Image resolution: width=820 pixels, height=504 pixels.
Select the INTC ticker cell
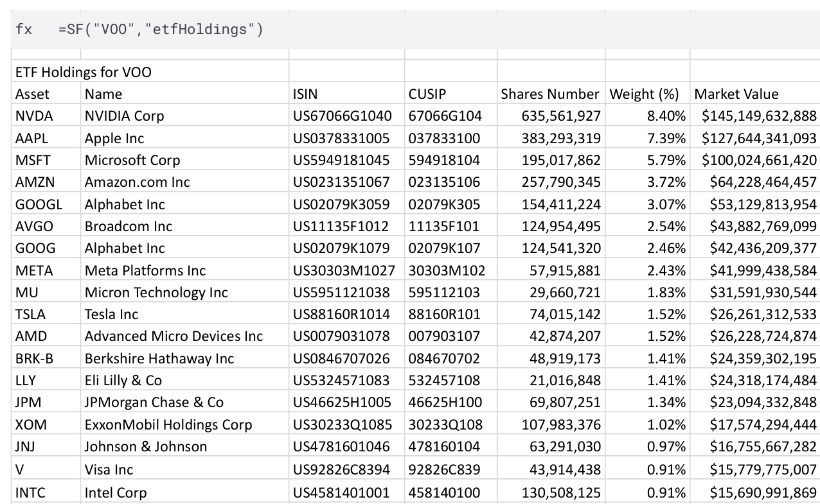46,492
